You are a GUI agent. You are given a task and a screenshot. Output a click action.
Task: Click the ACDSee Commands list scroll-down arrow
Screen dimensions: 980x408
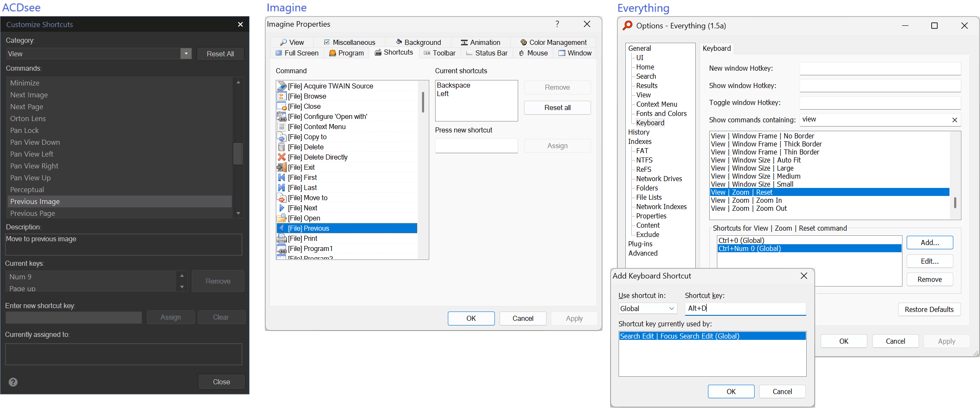tap(238, 213)
